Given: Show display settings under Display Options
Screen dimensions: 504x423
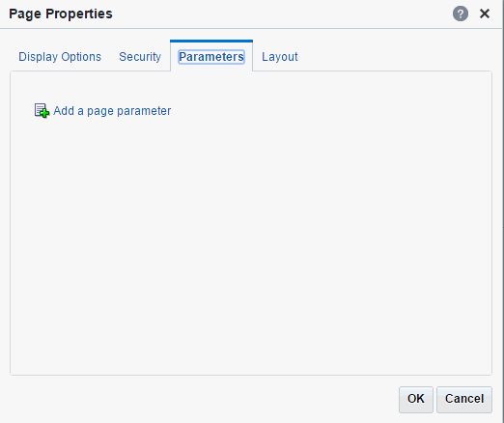Looking at the screenshot, I should click(x=60, y=57).
